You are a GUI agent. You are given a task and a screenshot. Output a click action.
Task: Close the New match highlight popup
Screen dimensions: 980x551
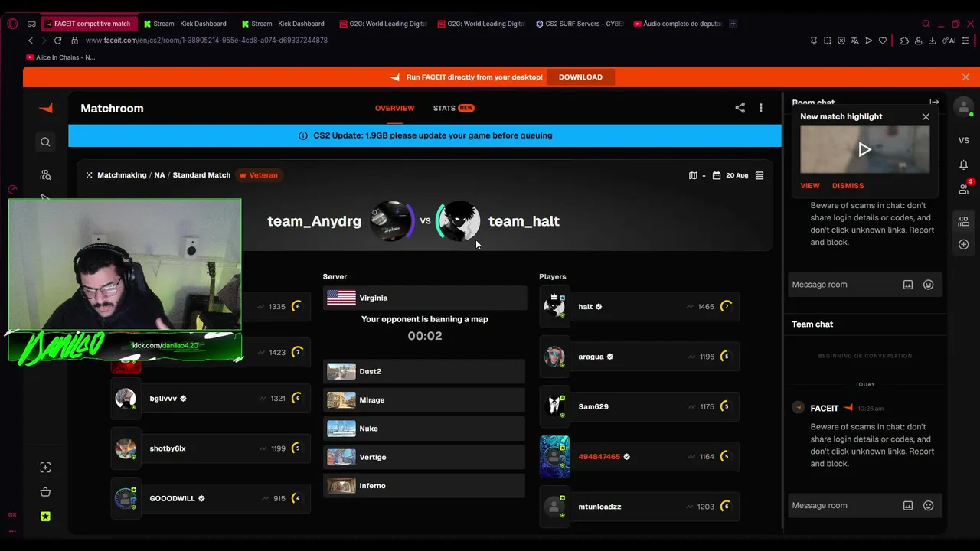926,117
